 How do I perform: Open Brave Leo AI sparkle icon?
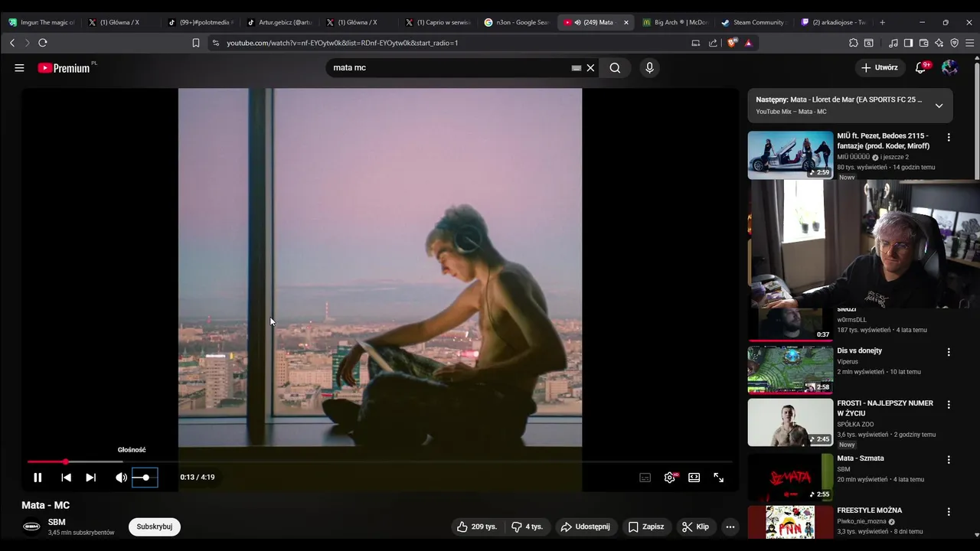click(939, 43)
